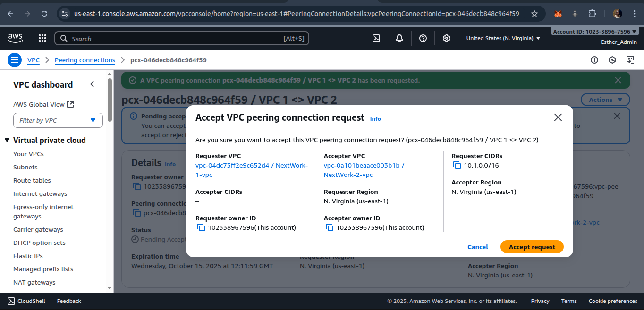Copy the Requester CIDR 10.1.0.0/16
The width and height of the screenshot is (644, 310).
pyautogui.click(x=457, y=165)
